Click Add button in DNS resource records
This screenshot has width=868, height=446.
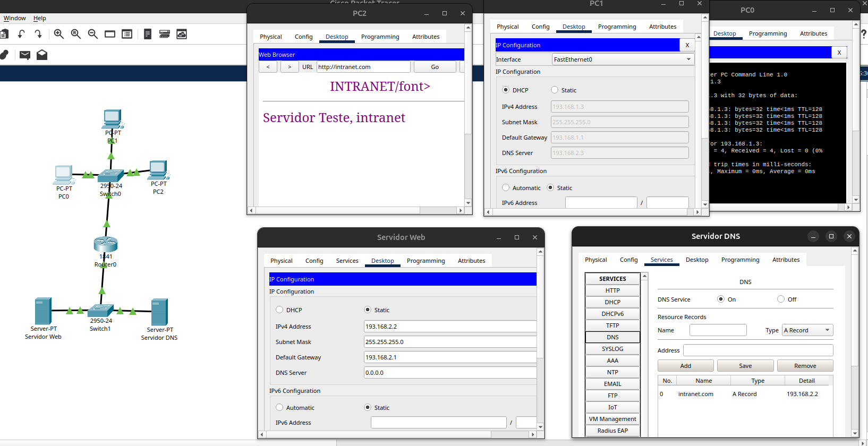click(x=686, y=366)
